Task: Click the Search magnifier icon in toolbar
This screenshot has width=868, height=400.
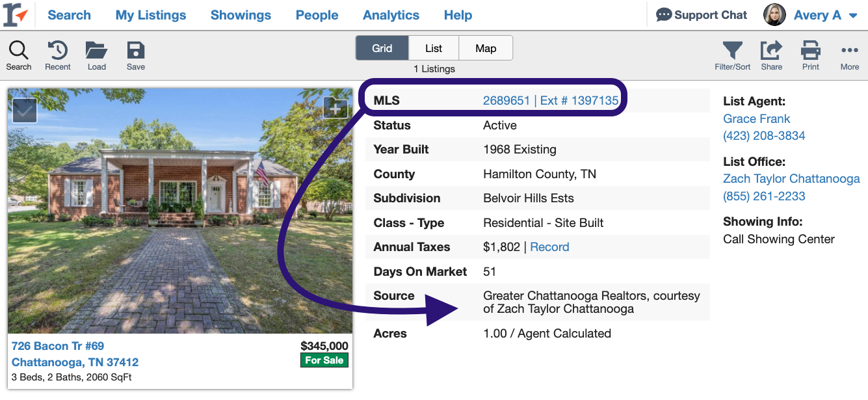Action: coord(18,51)
